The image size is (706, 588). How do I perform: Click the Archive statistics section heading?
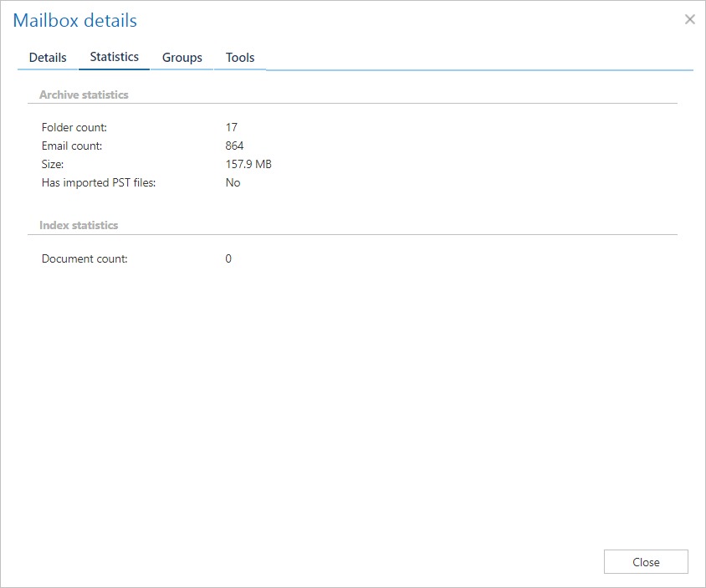click(x=84, y=95)
